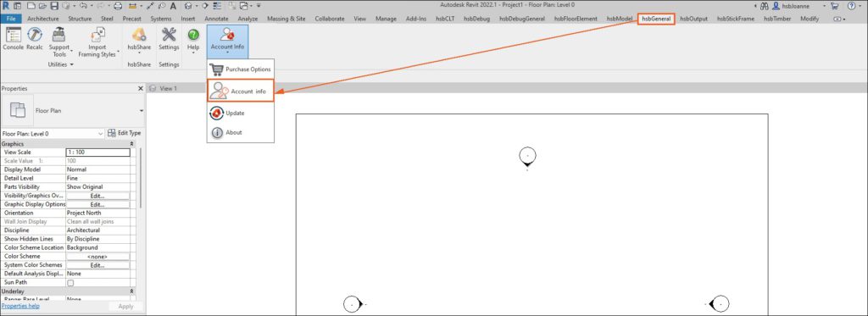This screenshot has width=868, height=316.
Task: Close the Properties panel
Action: point(140,89)
